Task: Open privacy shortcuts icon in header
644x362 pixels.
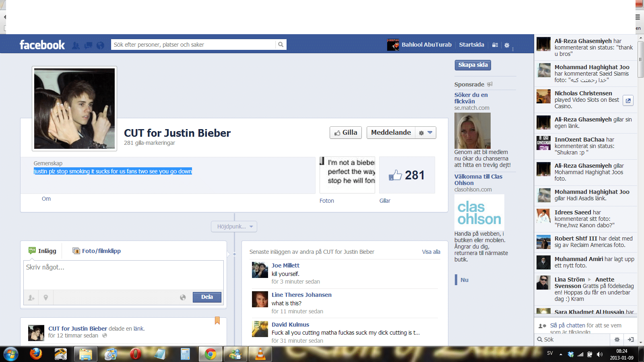Action: click(495, 45)
